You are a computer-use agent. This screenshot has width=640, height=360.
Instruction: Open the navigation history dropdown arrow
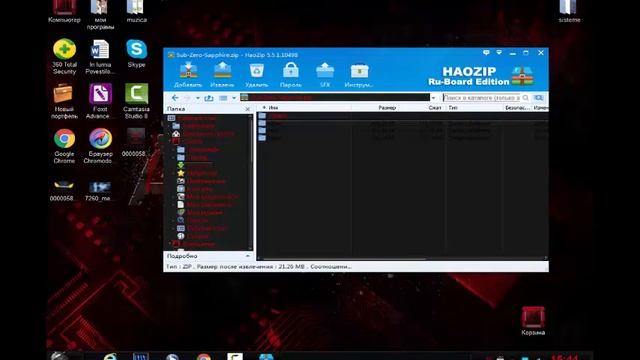click(x=198, y=98)
